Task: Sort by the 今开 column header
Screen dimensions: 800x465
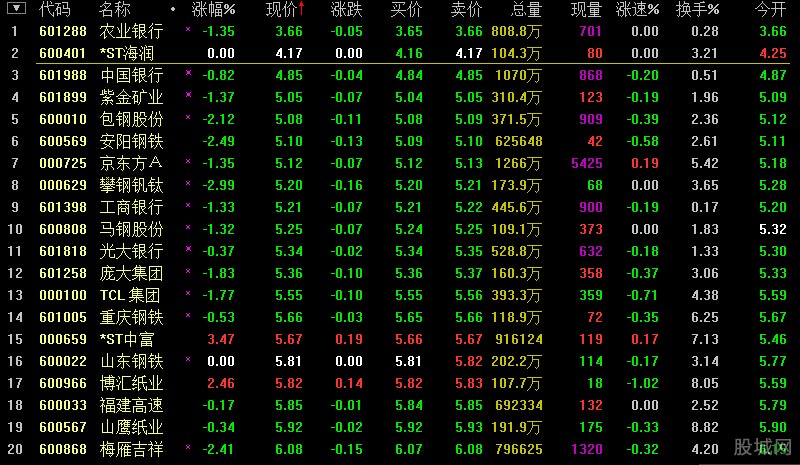Action: 770,9
